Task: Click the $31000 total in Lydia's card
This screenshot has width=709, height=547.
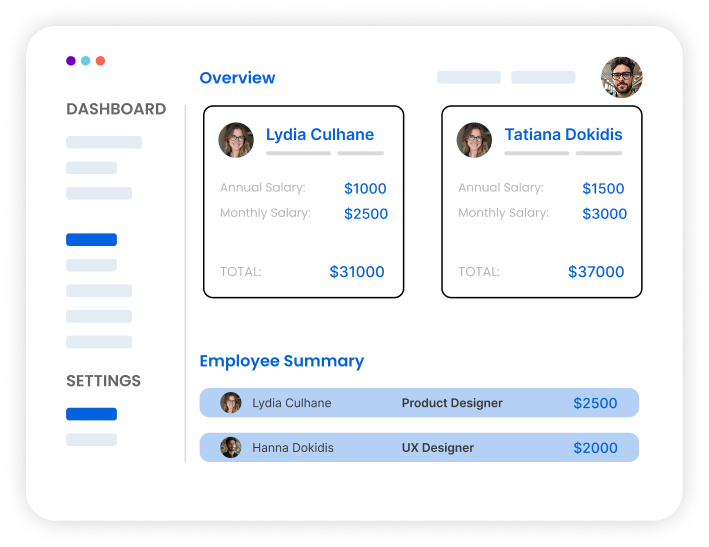Action: 356,272
